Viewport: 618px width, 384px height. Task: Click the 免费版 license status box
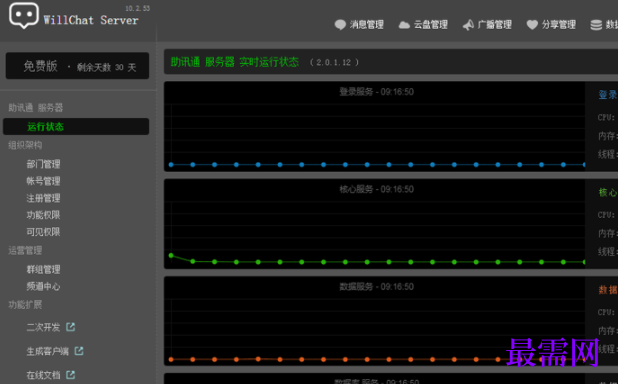[x=77, y=66]
